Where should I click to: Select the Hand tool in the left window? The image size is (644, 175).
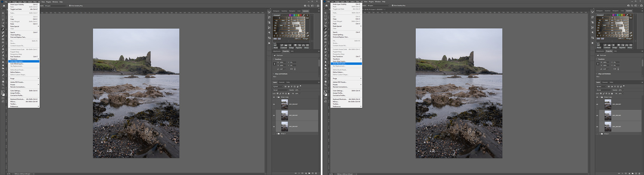coord(3,81)
